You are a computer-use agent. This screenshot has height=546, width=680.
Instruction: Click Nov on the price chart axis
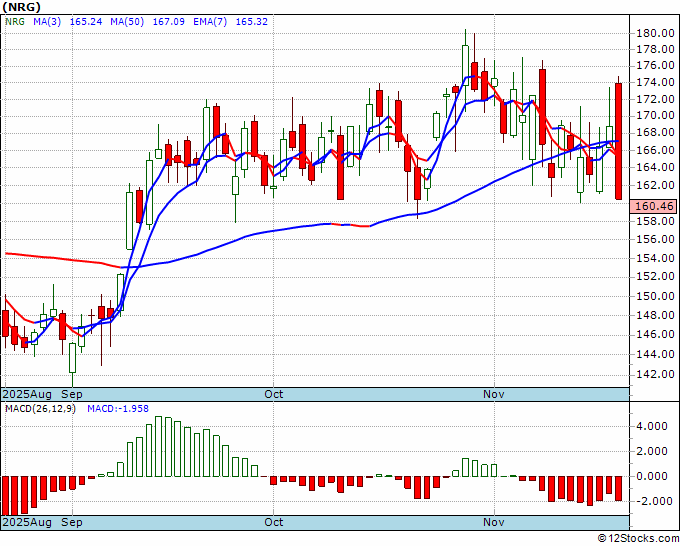click(494, 394)
